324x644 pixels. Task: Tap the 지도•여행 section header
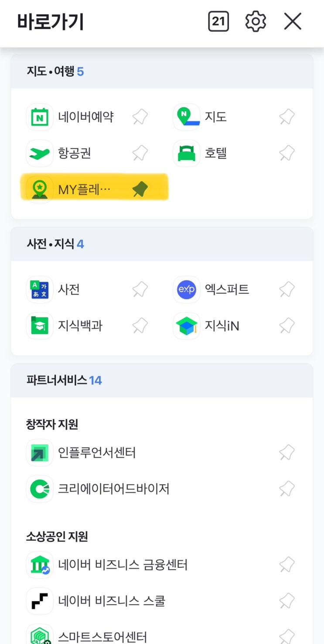tap(55, 71)
